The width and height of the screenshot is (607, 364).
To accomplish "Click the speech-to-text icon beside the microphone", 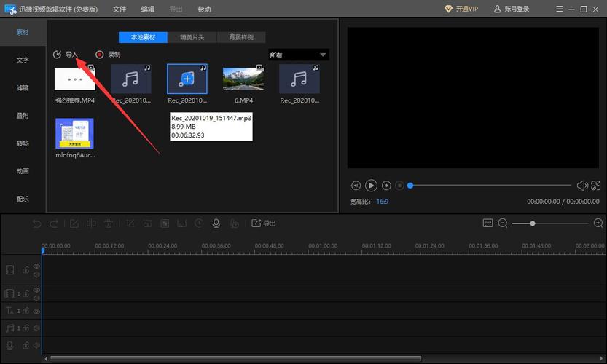I will tap(234, 223).
